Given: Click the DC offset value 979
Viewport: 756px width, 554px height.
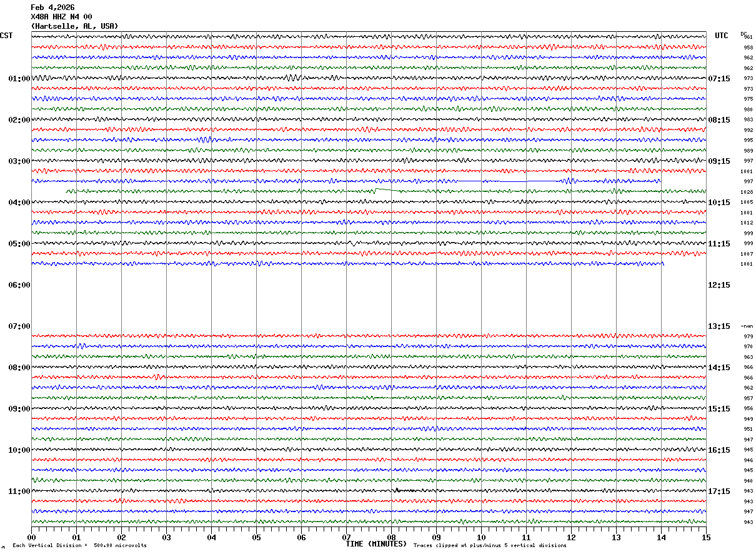Looking at the screenshot, I should click(748, 336).
